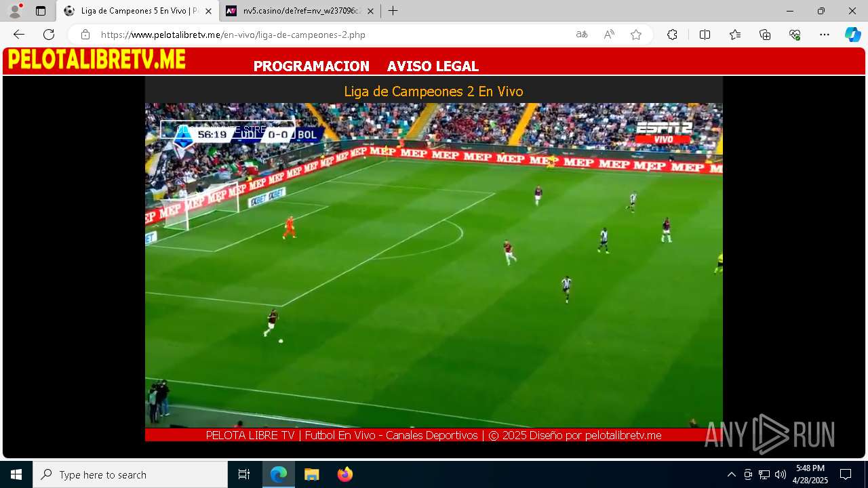This screenshot has height=488, width=868.
Task: Show translate options icon
Action: coord(581,35)
